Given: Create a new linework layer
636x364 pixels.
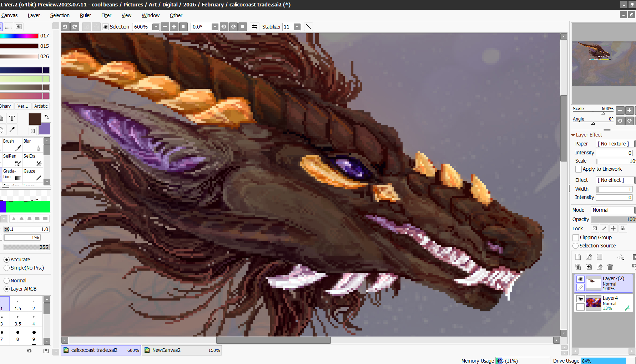Looking at the screenshot, I should click(589, 257).
